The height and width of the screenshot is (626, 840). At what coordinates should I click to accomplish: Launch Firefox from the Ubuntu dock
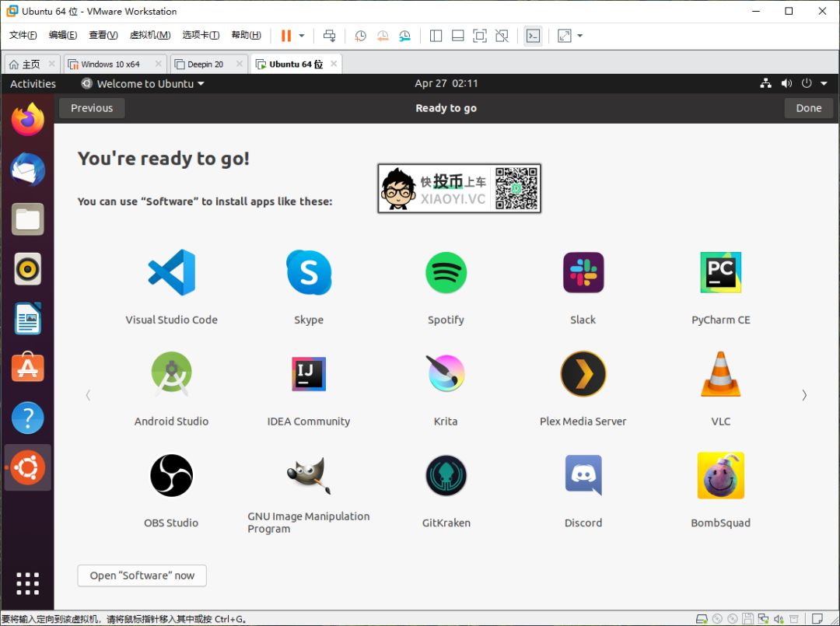(x=28, y=120)
